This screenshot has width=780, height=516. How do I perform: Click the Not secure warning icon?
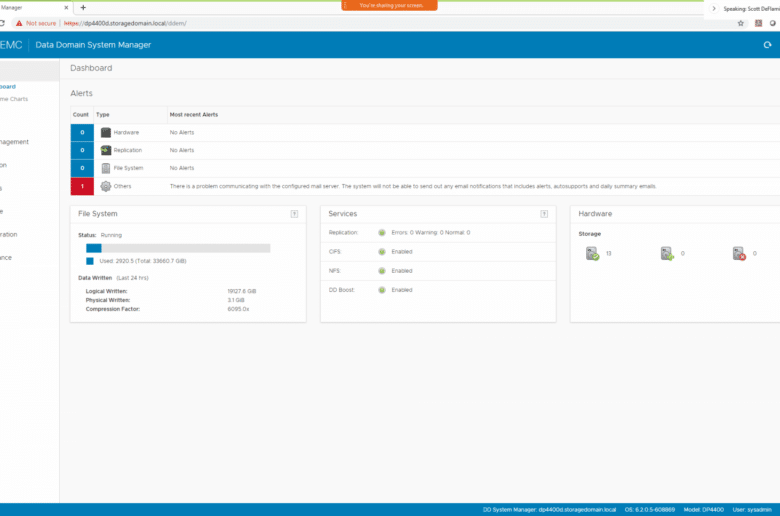click(x=19, y=23)
